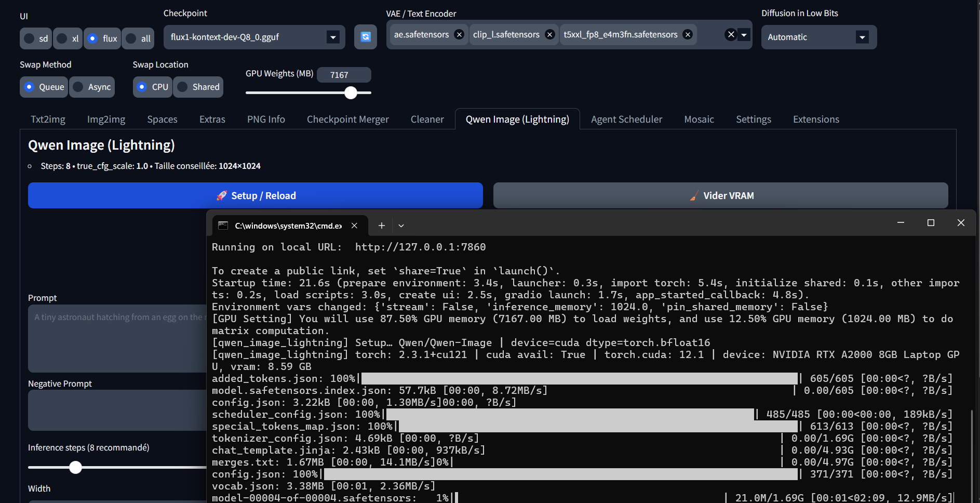The height and width of the screenshot is (503, 980).
Task: Select the sd UI radio option
Action: click(36, 38)
